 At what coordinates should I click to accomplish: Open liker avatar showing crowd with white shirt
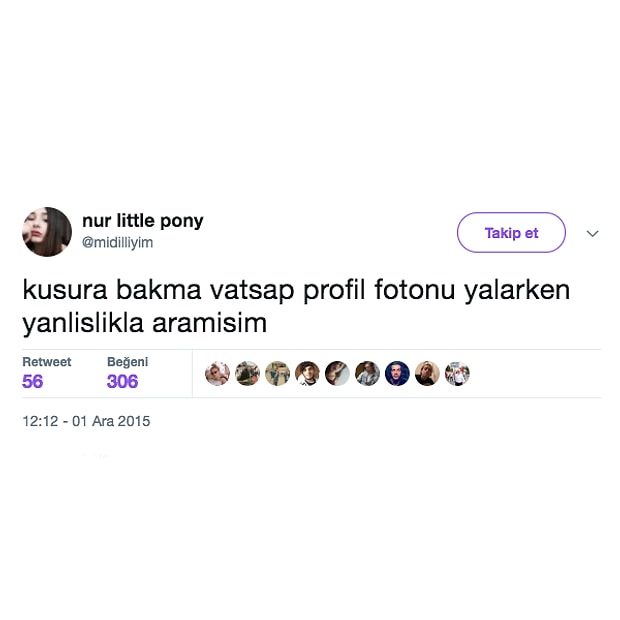[x=457, y=374]
